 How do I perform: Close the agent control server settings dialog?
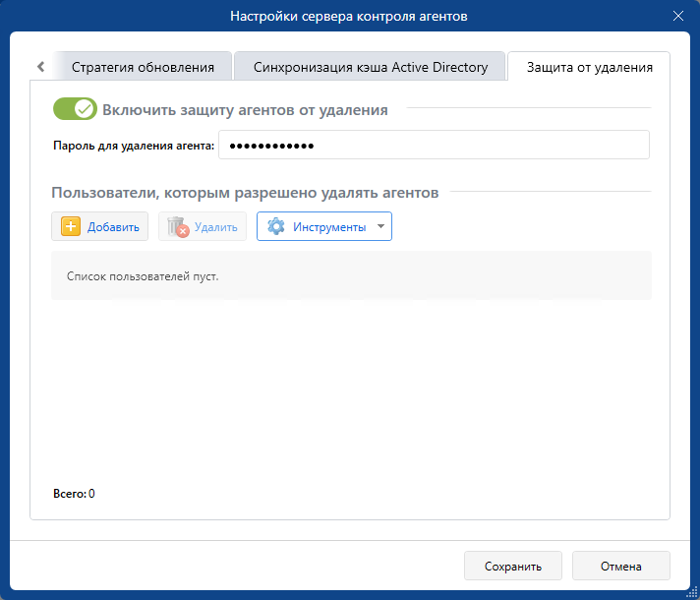click(x=678, y=16)
